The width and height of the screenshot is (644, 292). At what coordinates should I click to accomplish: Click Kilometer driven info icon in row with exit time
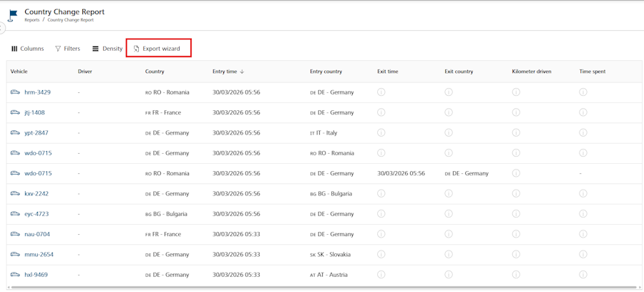(x=516, y=173)
